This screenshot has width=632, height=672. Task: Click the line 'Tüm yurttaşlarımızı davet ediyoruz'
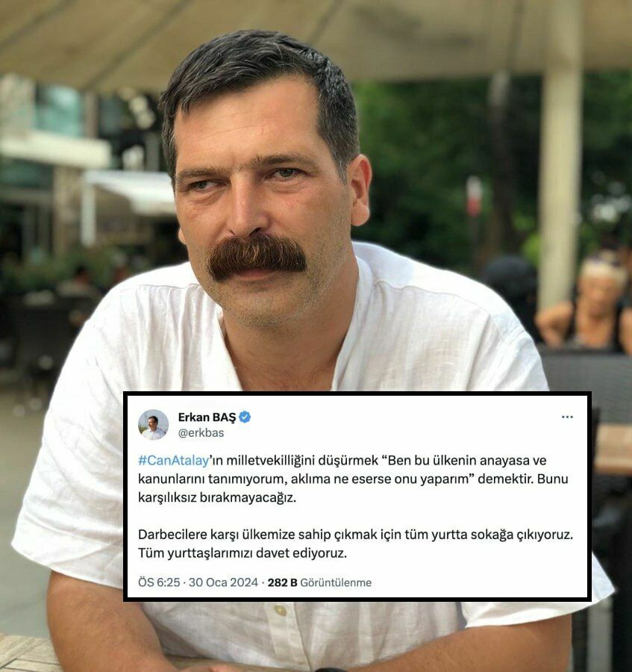point(242,553)
